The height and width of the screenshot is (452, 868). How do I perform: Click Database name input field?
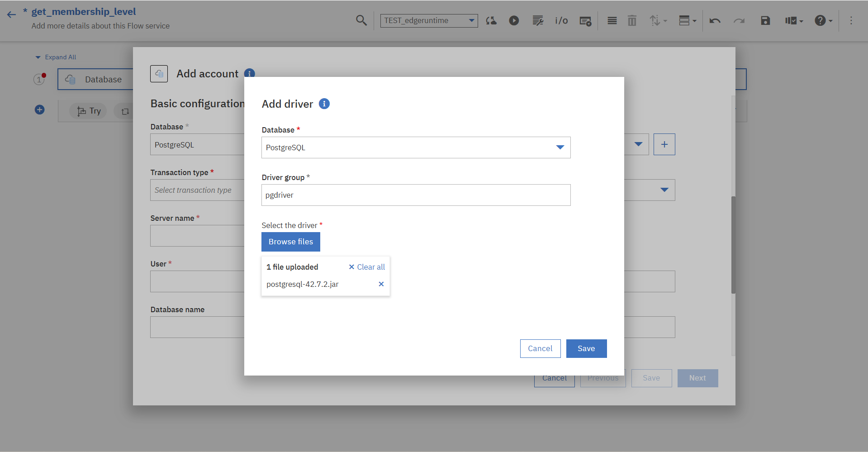[197, 327]
